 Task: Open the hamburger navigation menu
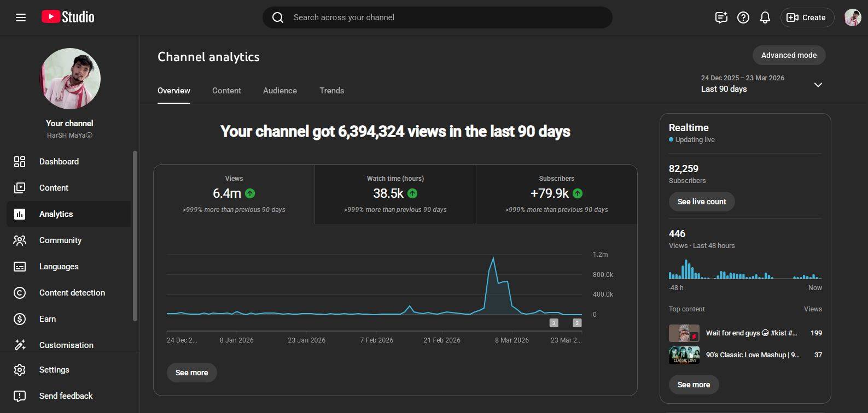point(21,17)
